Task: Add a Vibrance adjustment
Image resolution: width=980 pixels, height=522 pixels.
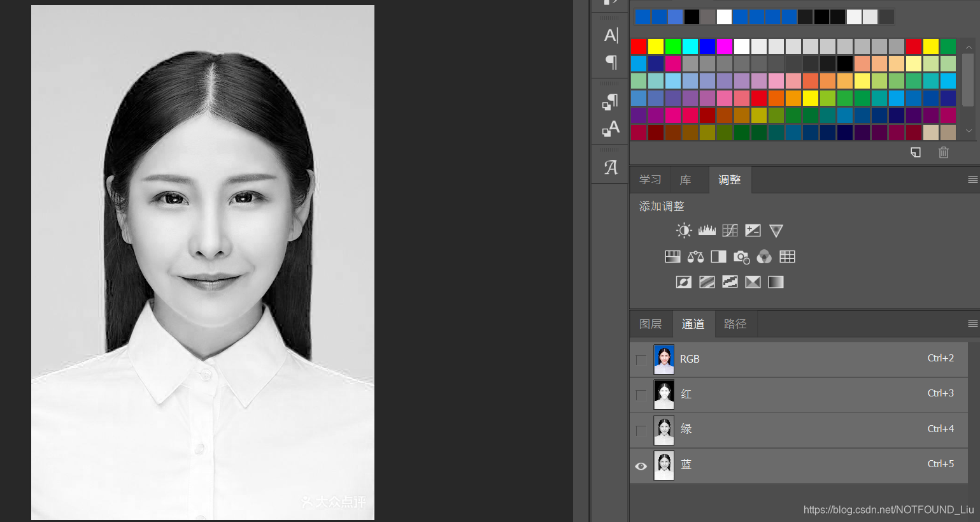Action: click(x=776, y=231)
